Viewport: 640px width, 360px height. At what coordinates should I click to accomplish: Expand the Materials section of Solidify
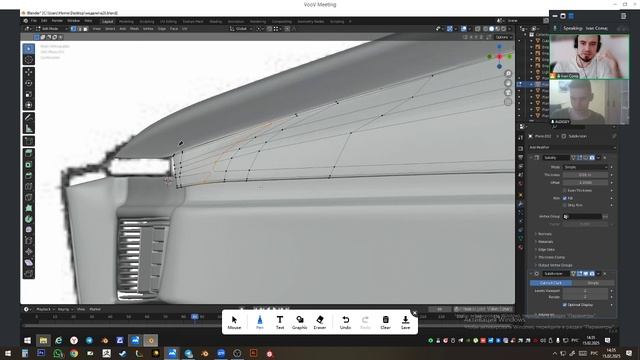pyautogui.click(x=545, y=242)
